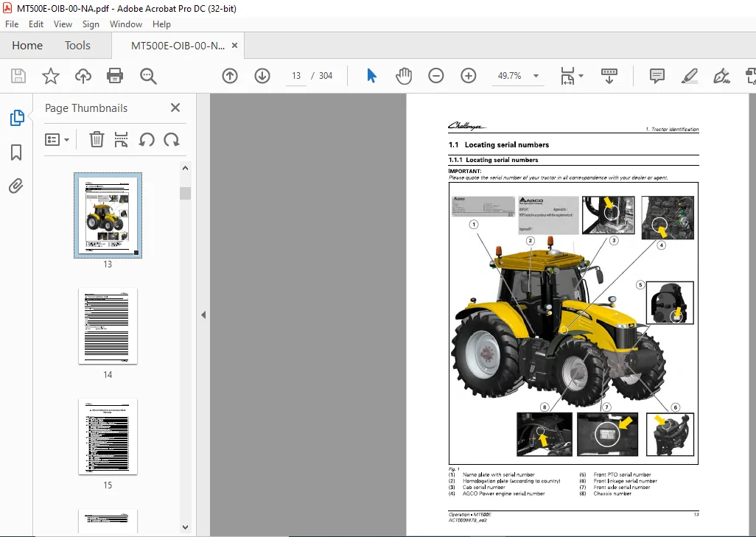756x537 pixels.
Task: Open the Help menu
Action: pos(161,24)
